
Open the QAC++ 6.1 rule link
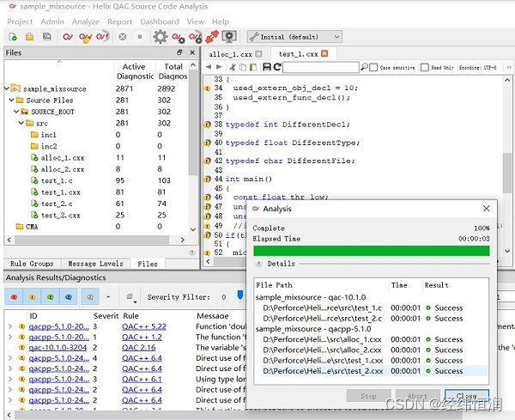(x=142, y=379)
